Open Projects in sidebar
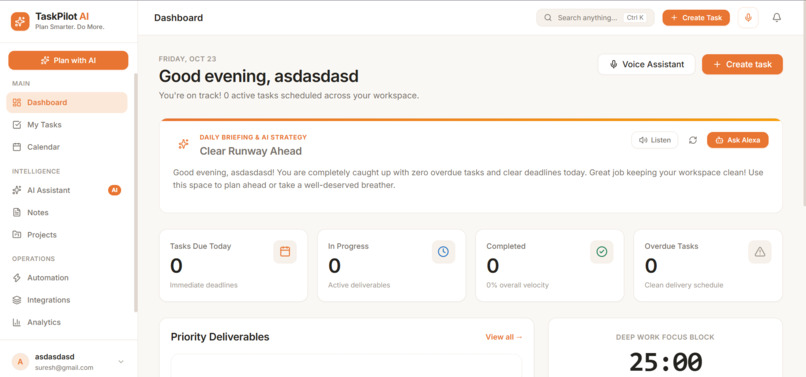The height and width of the screenshot is (377, 806). click(67, 235)
